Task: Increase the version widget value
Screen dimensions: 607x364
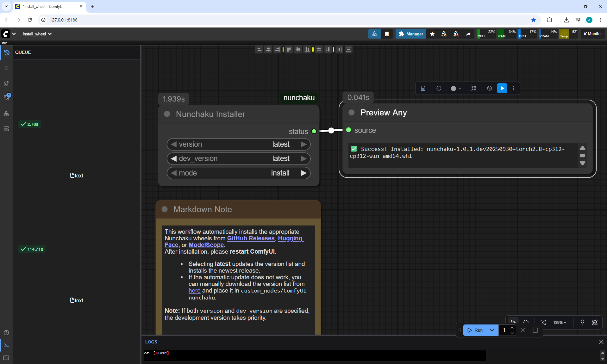Action: tap(303, 144)
